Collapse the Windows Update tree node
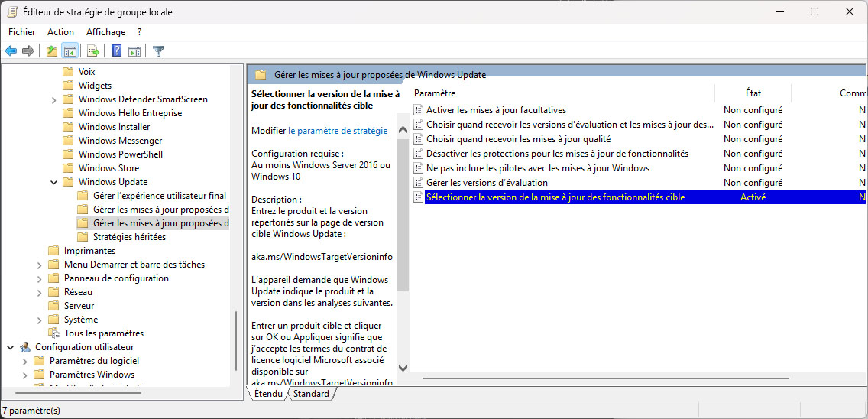868x419 pixels. pyautogui.click(x=53, y=182)
